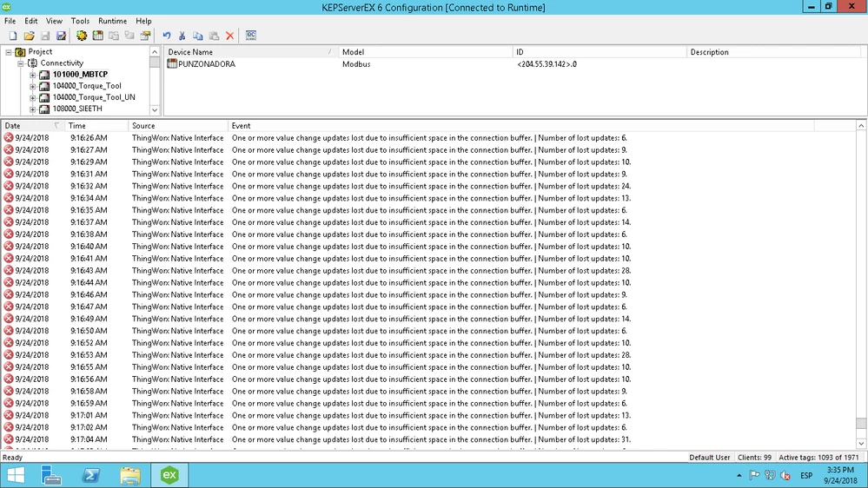The width and height of the screenshot is (868, 488).
Task: Sort event log by Event column
Action: pos(521,126)
